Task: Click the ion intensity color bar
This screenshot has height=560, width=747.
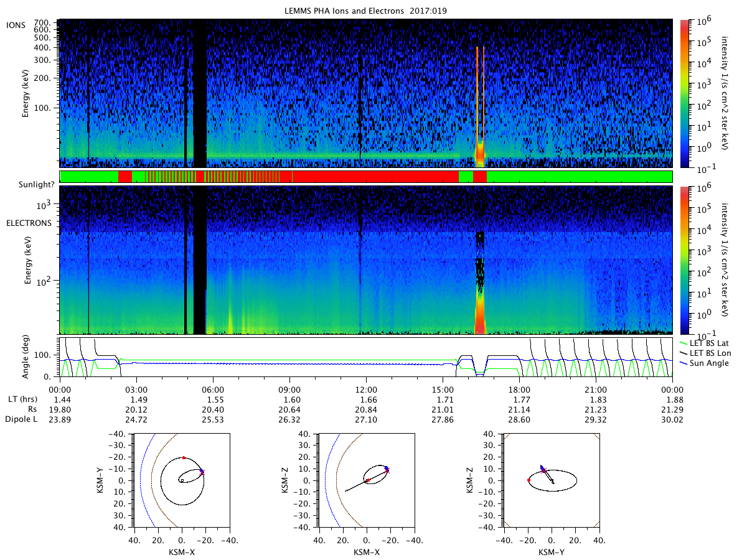Action: pyautogui.click(x=685, y=93)
